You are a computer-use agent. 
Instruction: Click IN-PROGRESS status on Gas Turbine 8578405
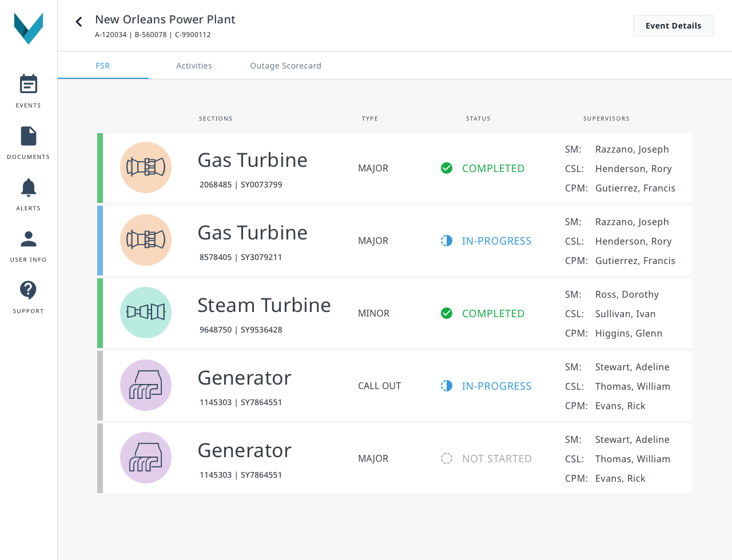(x=496, y=241)
